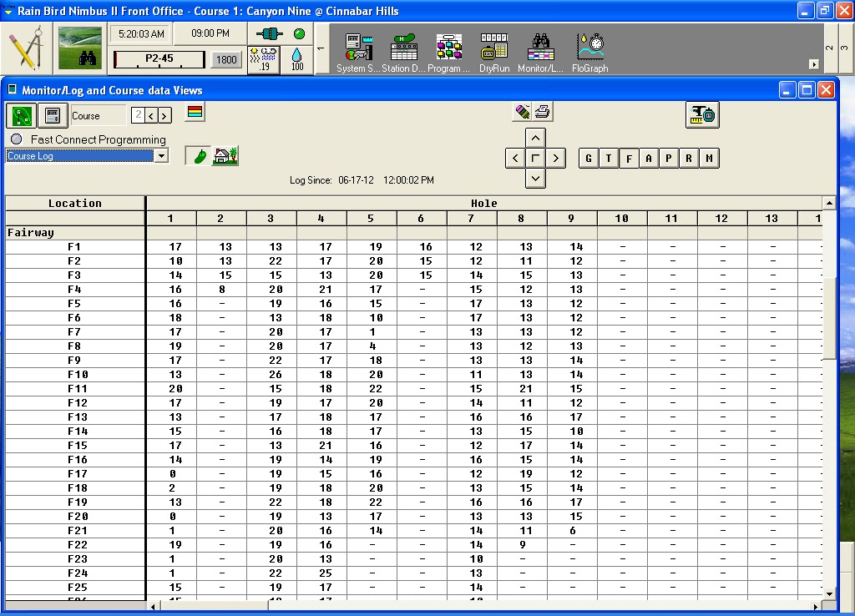The image size is (855, 616).
Task: Select the A area filter button
Action: 649,158
